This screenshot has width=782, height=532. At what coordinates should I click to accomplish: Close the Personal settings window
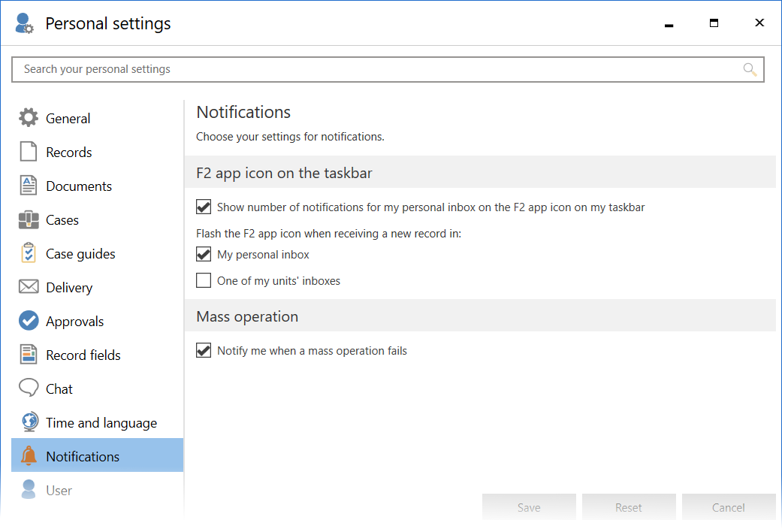click(759, 23)
